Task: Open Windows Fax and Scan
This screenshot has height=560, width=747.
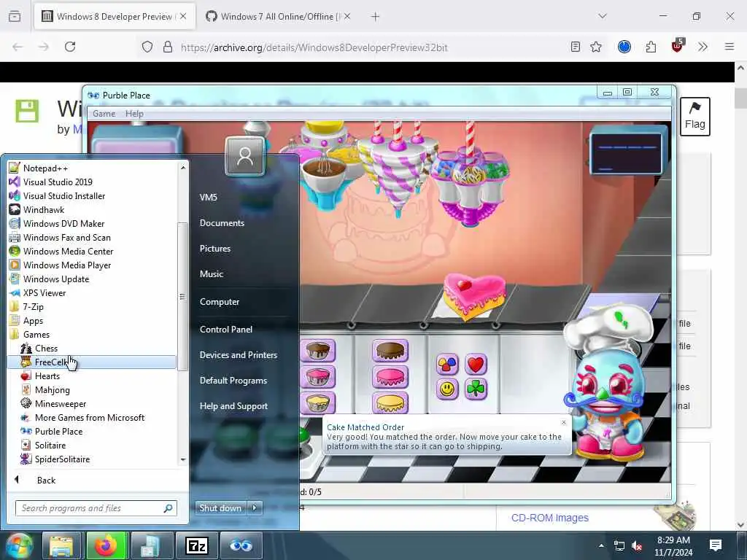Action: (91, 237)
